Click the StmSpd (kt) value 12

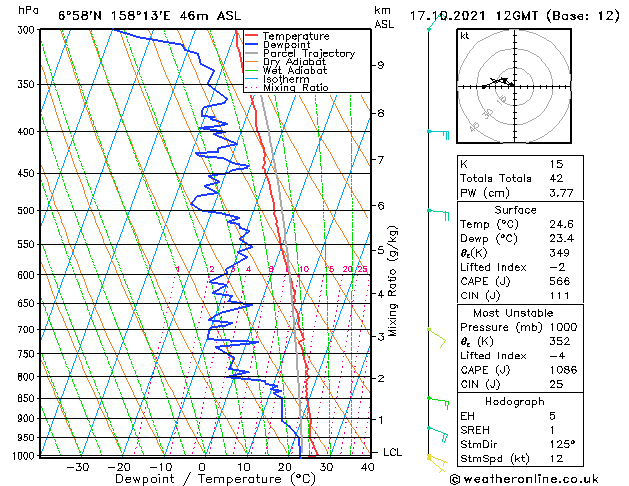coord(556,458)
